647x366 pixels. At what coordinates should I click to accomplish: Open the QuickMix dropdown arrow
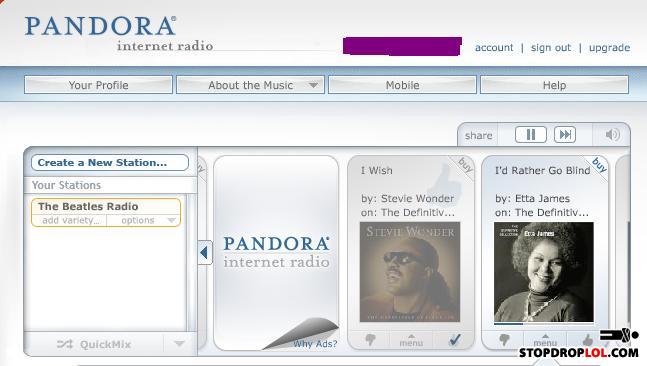tap(179, 344)
